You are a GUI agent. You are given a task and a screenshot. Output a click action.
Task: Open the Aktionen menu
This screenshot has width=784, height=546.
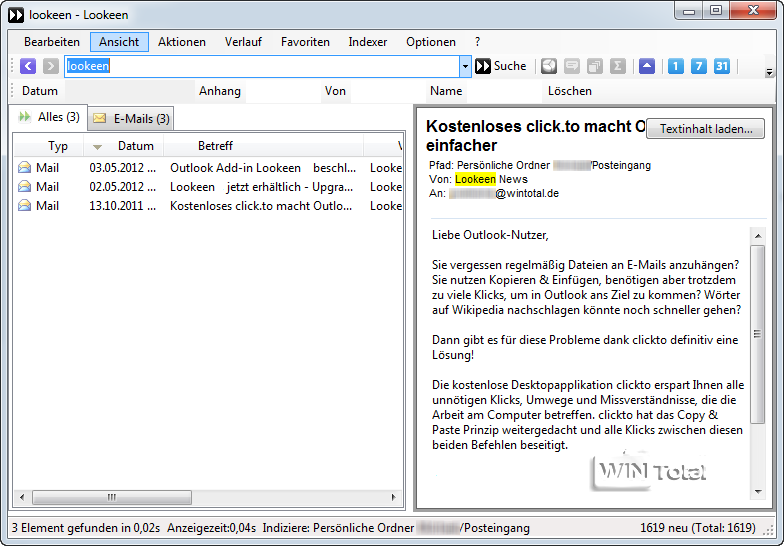click(x=182, y=42)
